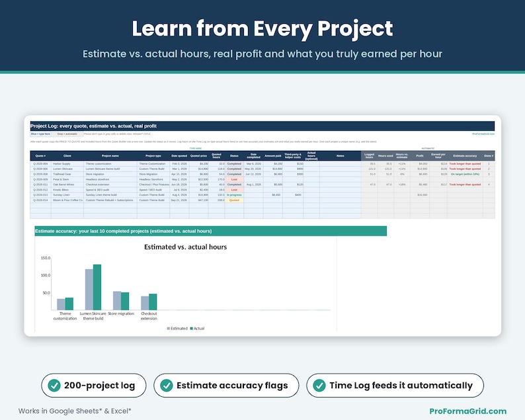Open the Completed status cell for Harbor Supply
The width and height of the screenshot is (525, 420).
234,164
